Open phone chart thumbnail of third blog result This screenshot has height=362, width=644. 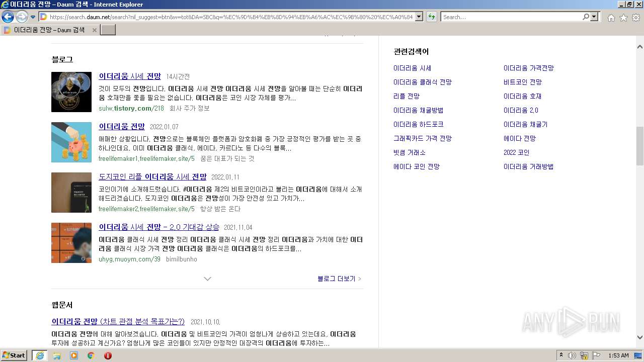[x=71, y=193]
